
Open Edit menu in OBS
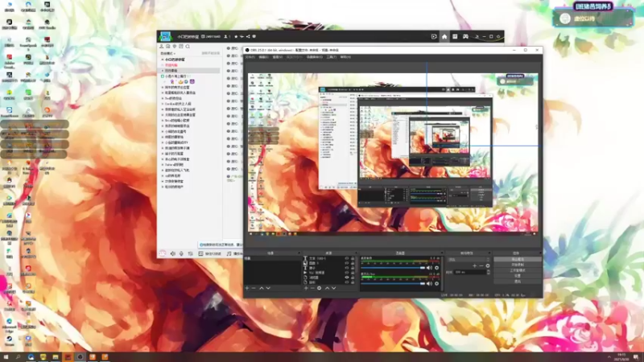pyautogui.click(x=263, y=57)
